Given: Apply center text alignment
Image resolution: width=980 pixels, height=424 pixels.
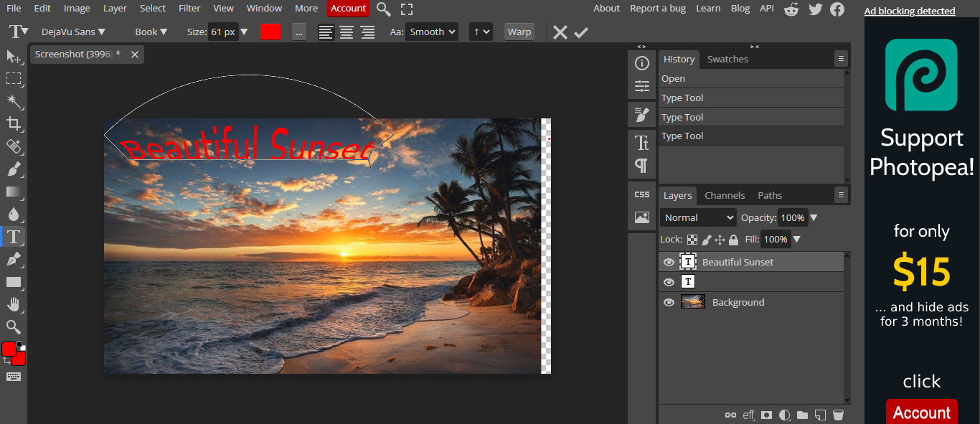Looking at the screenshot, I should 347,32.
